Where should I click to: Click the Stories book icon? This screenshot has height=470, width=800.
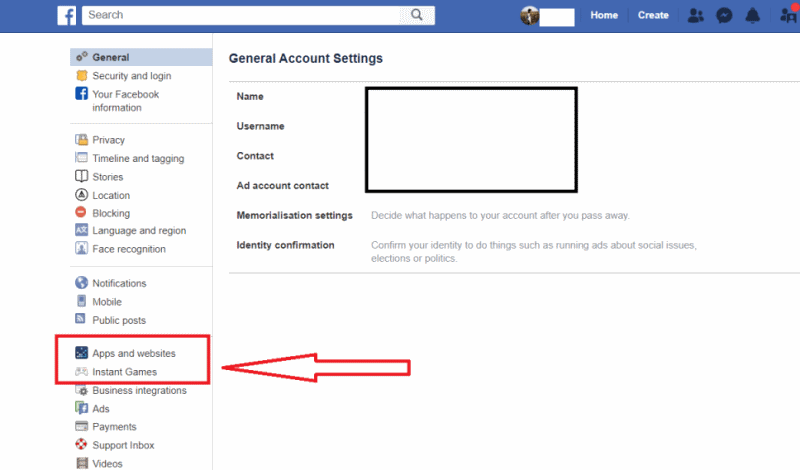tap(82, 177)
